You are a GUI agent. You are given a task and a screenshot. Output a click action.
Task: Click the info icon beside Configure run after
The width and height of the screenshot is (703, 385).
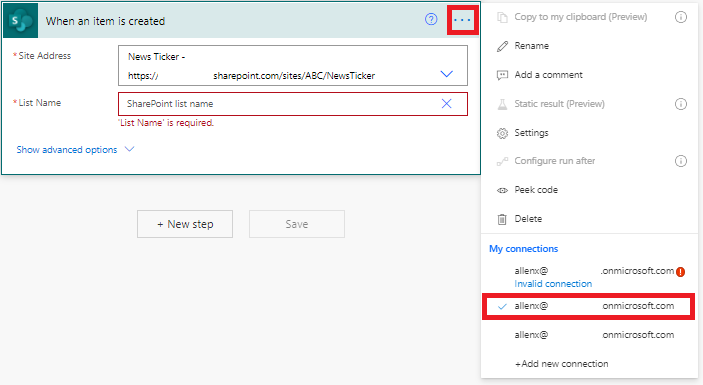681,161
